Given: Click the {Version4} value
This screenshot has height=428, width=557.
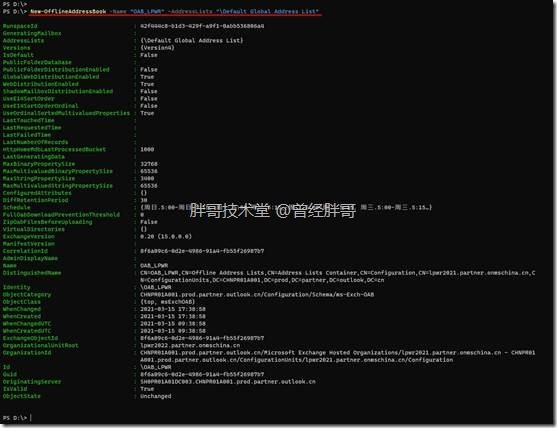Looking at the screenshot, I should (157, 48).
